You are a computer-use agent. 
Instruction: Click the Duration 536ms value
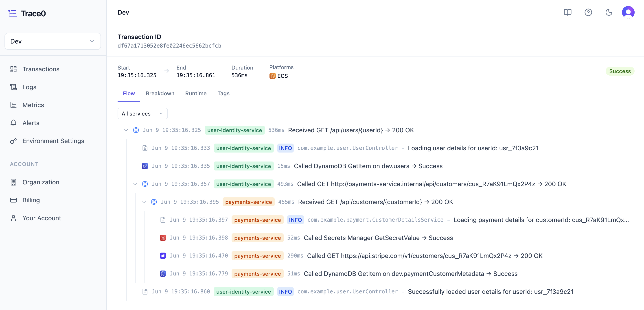(239, 75)
